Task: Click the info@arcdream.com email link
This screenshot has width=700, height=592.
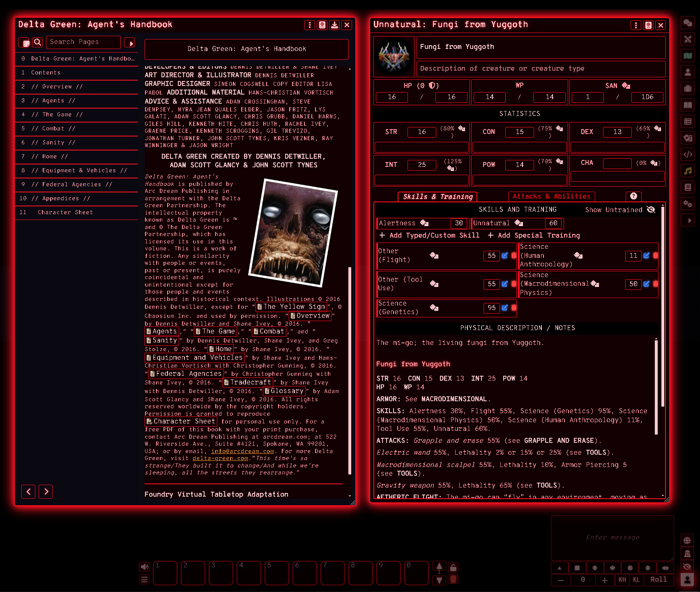Action: [242, 451]
